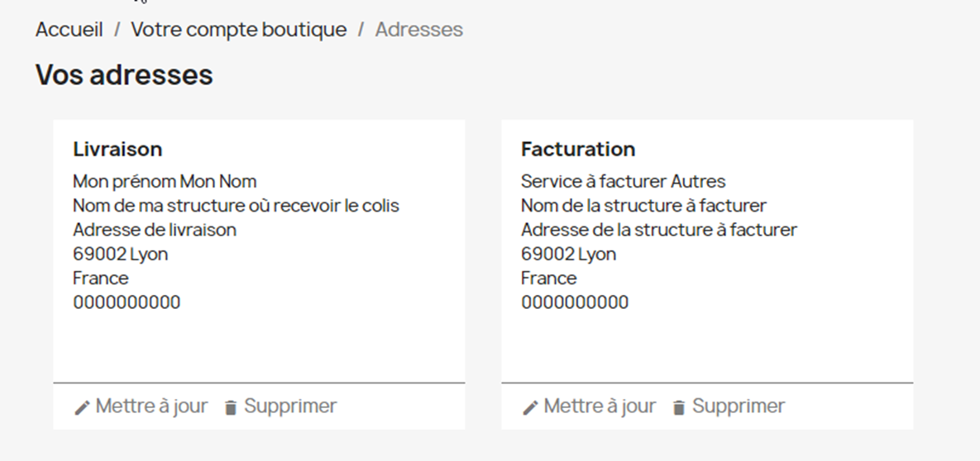This screenshot has height=461, width=980.
Task: Go to Accueil in the breadcrumb
Action: pos(69,30)
